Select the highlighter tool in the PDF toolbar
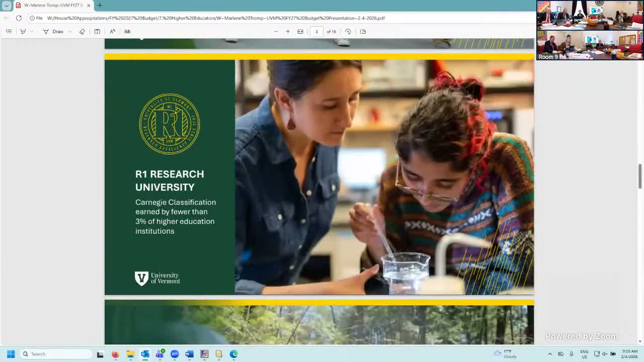The image size is (644, 362). (23, 31)
